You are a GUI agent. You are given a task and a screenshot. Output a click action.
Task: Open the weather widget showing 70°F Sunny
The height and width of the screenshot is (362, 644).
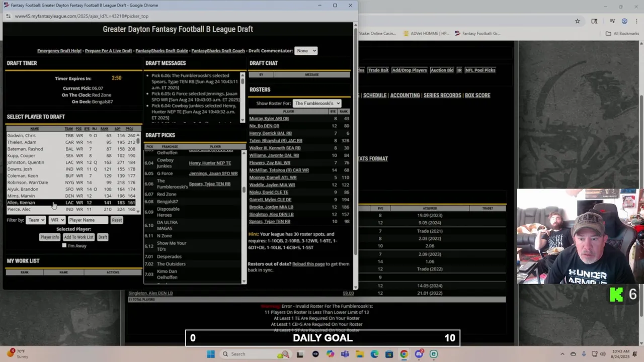coord(17,354)
